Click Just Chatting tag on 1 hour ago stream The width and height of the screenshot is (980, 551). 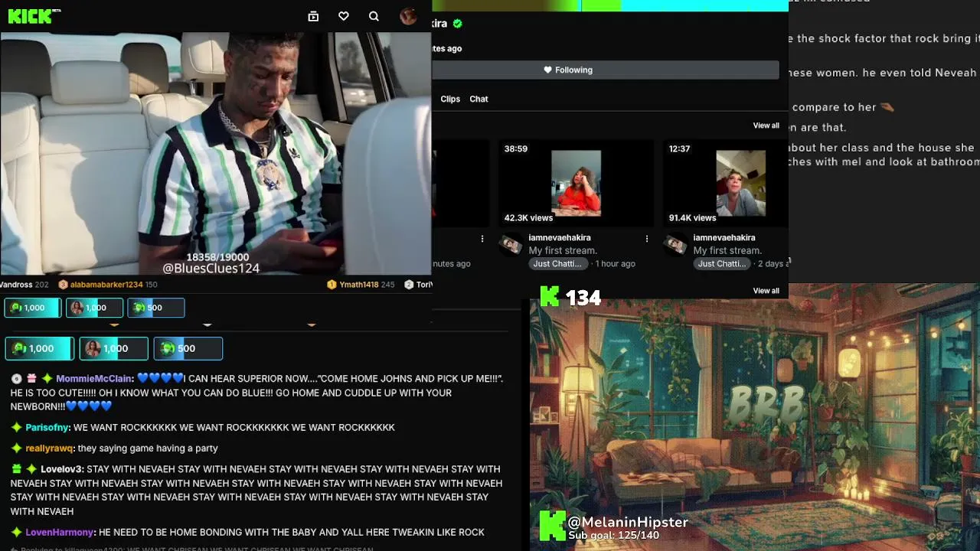[557, 264]
